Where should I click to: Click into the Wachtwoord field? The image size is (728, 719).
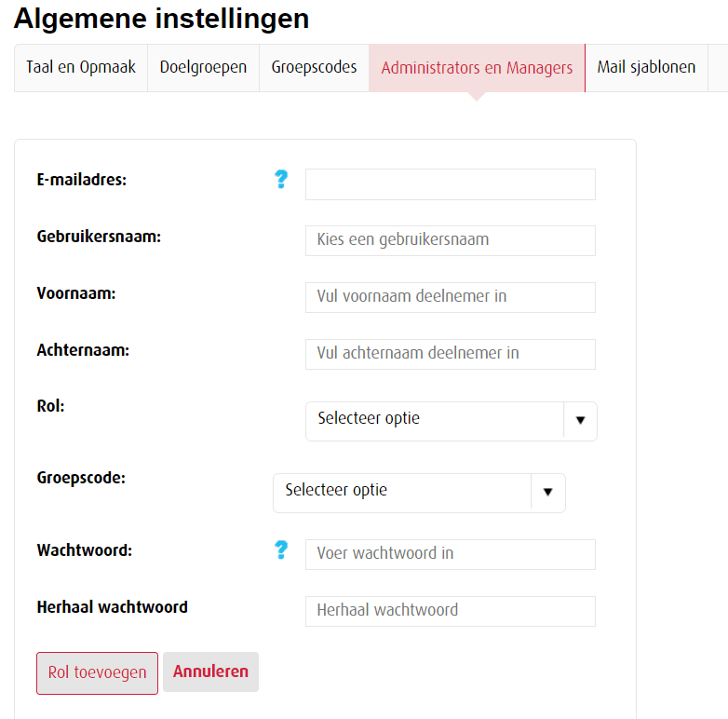[450, 554]
